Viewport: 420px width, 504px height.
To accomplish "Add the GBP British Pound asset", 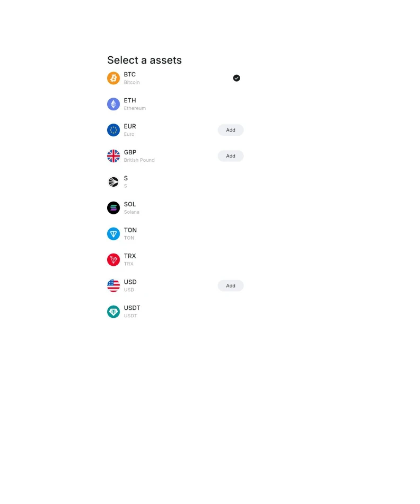I will [231, 156].
